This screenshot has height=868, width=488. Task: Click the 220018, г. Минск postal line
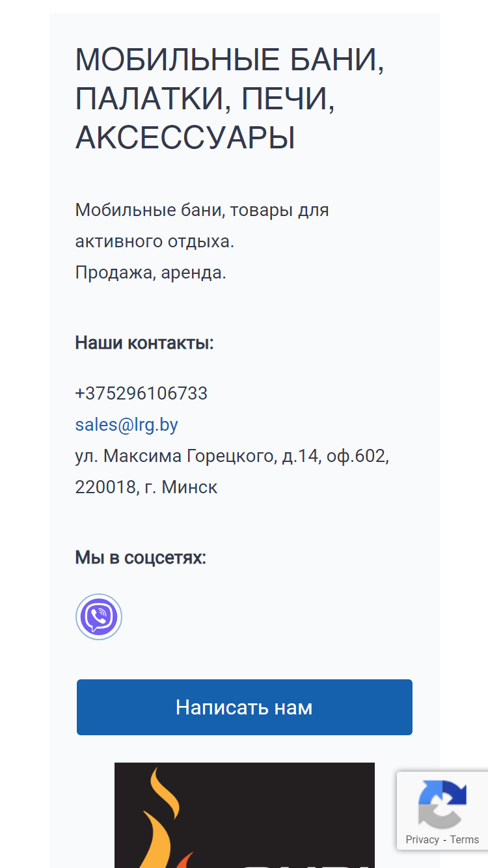(146, 487)
